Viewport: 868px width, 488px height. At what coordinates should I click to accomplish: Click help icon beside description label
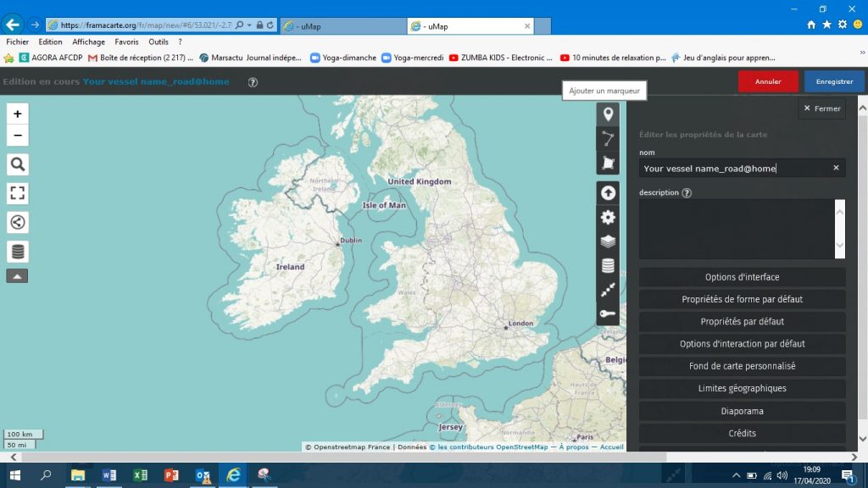tap(687, 193)
